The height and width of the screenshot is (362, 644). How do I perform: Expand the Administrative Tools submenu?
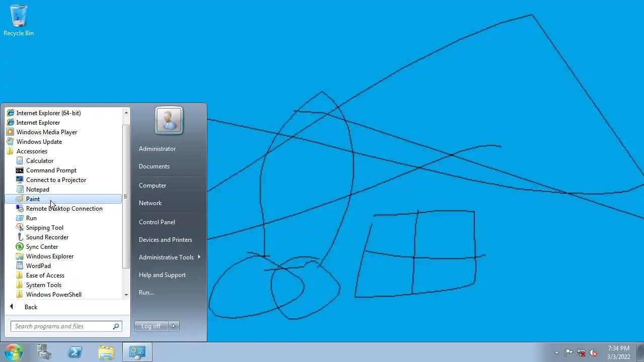point(170,257)
